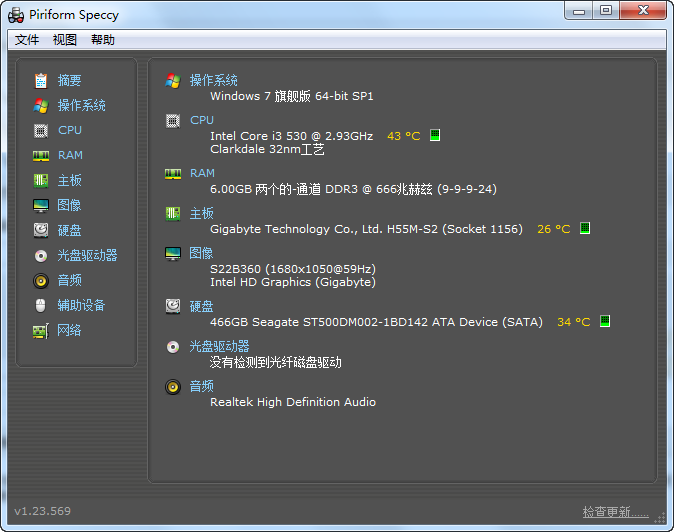Click the text Windows 7 旗舰版 64-bit SP1
The width and height of the screenshot is (674, 532).
(292, 96)
